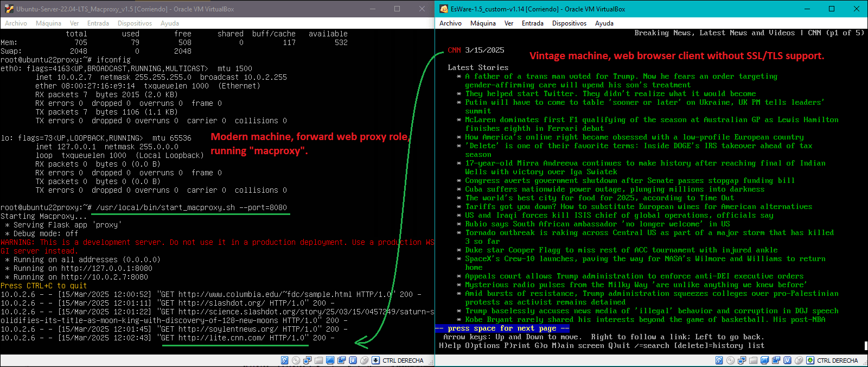Viewport: 868px width, 367px height.
Task: Click recording indicator icon in EsWare status bar
Action: point(776,360)
